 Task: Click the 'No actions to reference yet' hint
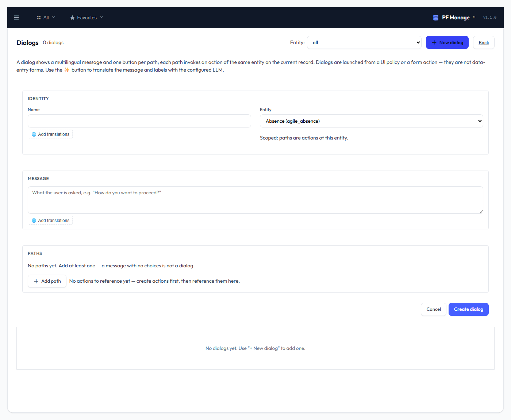(154, 281)
